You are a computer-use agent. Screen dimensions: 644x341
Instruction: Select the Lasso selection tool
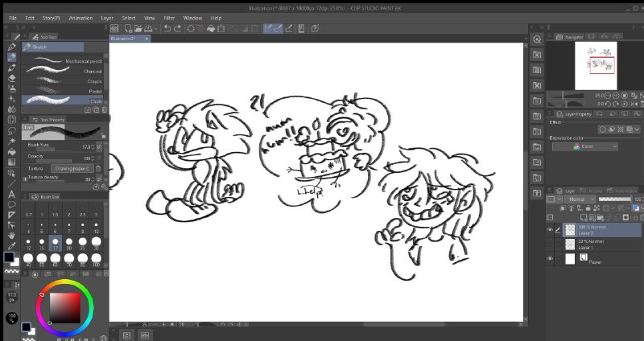(x=11, y=130)
